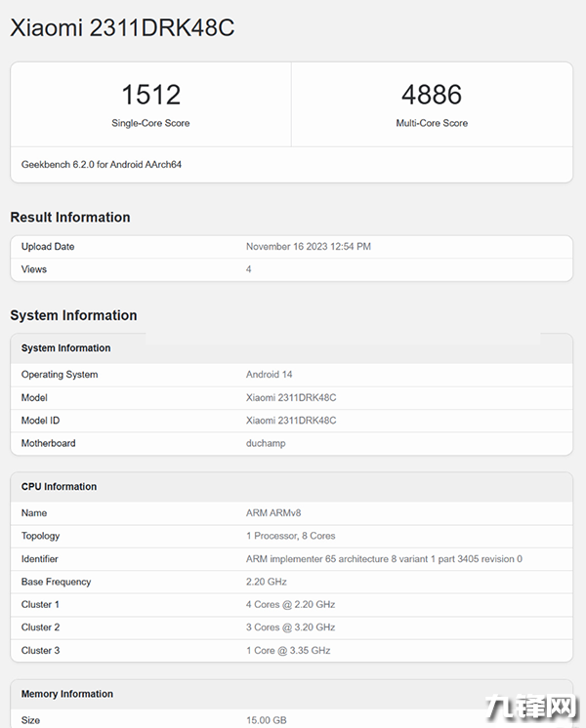Click the Result Information heading
Screen dimensions: 586x728
pyautogui.click(x=70, y=218)
